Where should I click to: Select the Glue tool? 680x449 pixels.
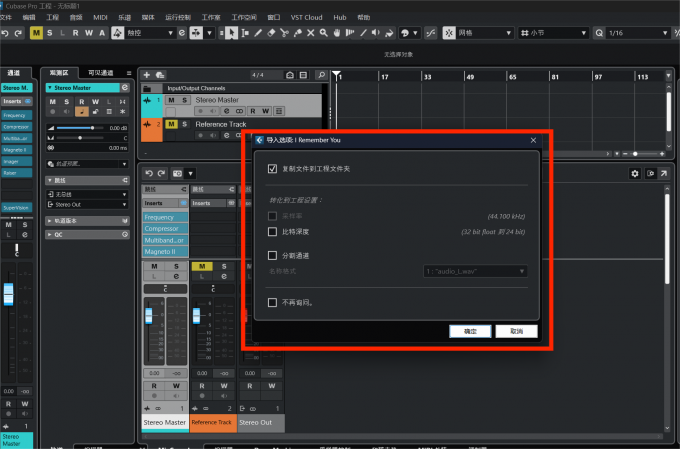coord(298,33)
